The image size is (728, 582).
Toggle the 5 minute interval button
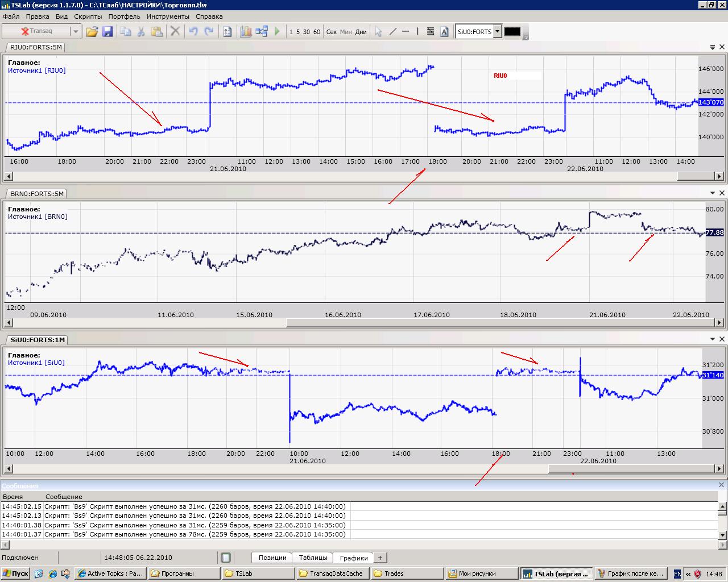[298, 32]
